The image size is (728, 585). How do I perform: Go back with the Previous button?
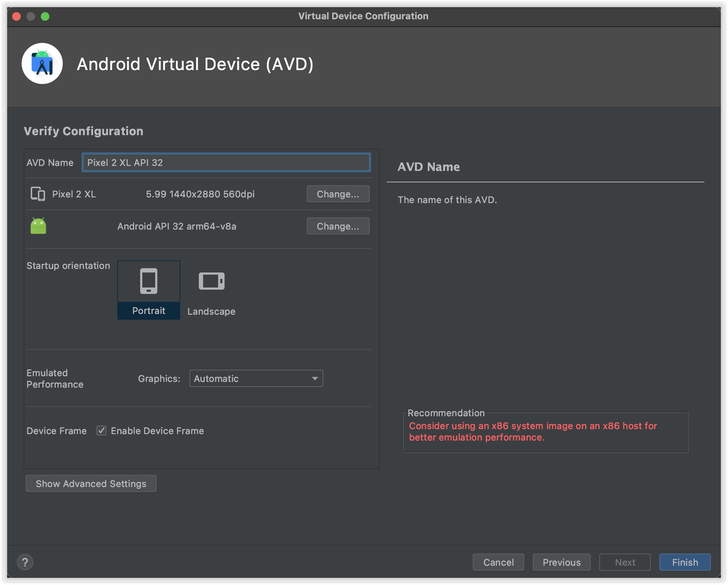pyautogui.click(x=561, y=562)
